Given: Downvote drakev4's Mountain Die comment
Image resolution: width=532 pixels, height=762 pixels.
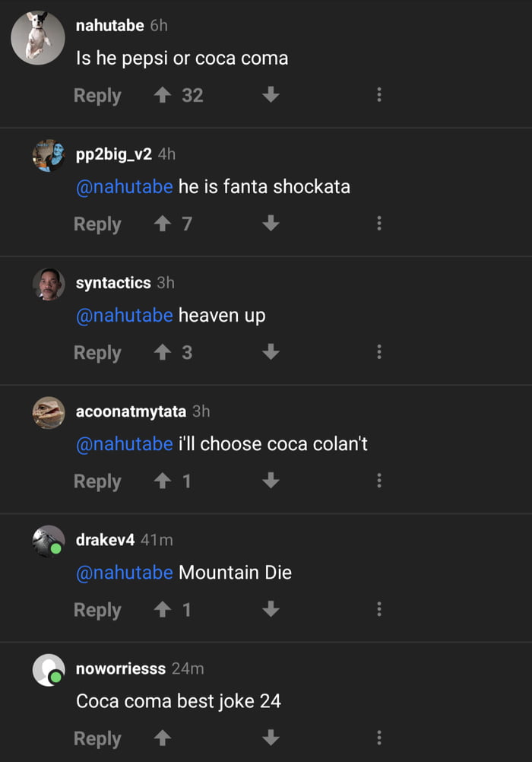Looking at the screenshot, I should tap(271, 609).
